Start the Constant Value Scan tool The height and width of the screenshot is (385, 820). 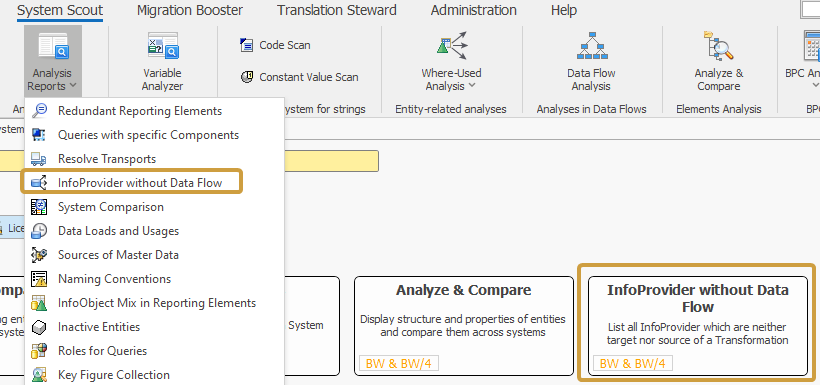pos(299,77)
